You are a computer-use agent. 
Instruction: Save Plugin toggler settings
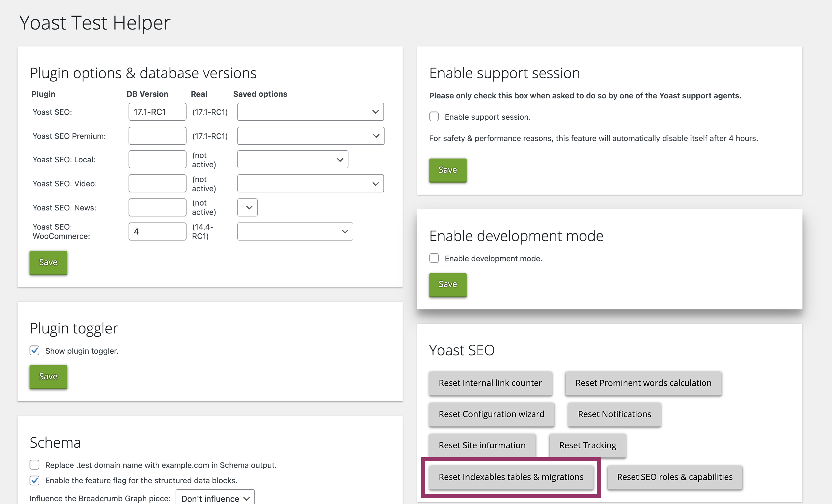pyautogui.click(x=48, y=376)
